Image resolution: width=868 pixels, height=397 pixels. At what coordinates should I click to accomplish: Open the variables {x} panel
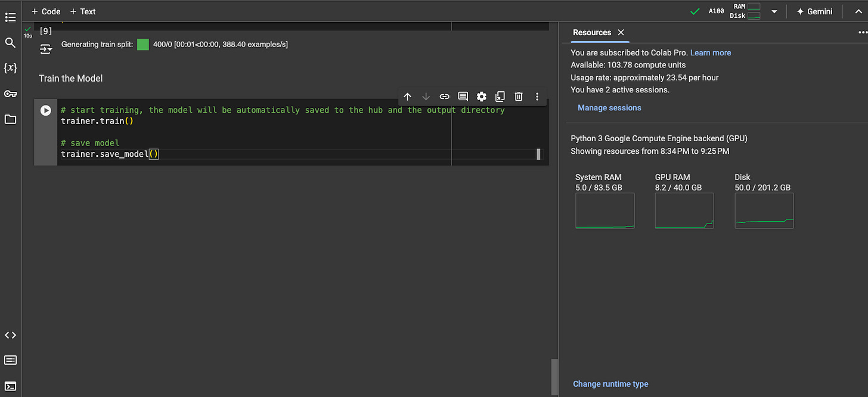tap(10, 68)
